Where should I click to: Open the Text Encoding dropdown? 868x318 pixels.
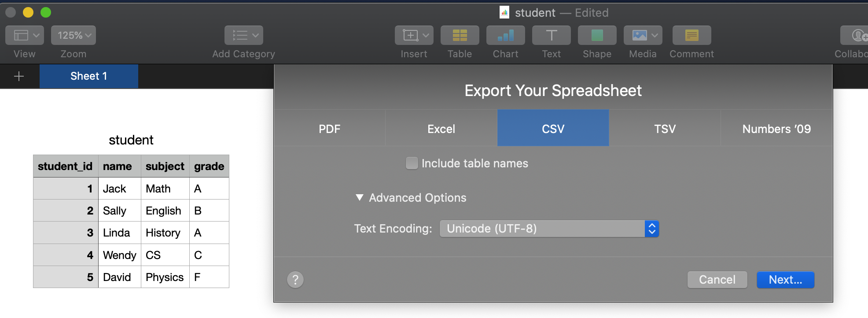click(549, 229)
